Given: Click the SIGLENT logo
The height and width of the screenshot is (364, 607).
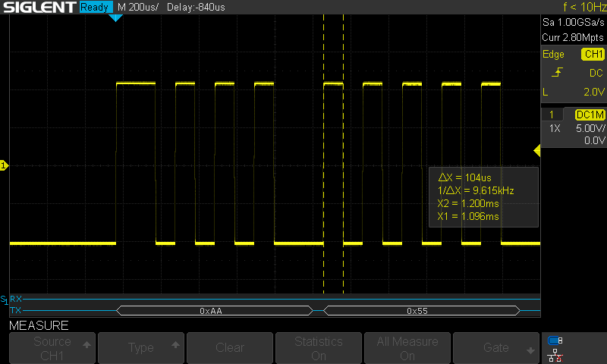Looking at the screenshot, I should [x=39, y=7].
